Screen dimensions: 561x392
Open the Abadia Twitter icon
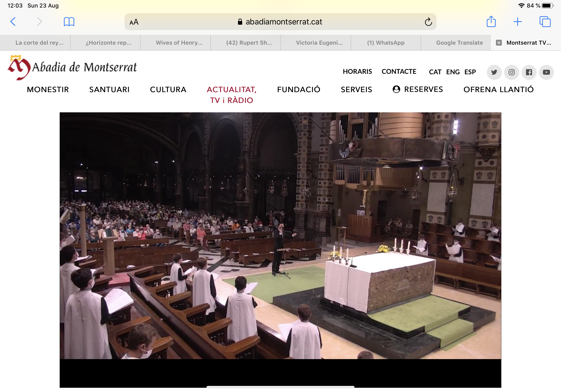coord(494,72)
